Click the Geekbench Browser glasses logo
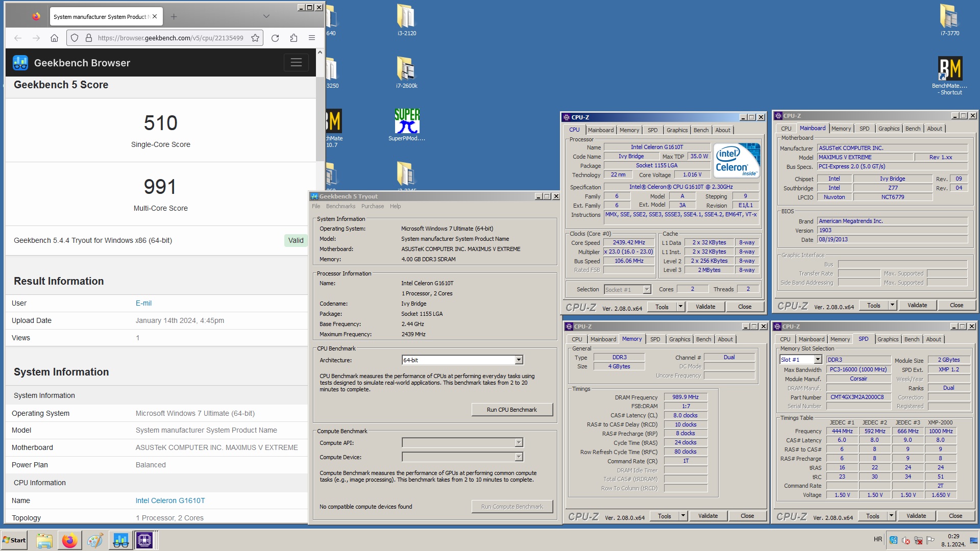The image size is (980, 551). pos(20,63)
